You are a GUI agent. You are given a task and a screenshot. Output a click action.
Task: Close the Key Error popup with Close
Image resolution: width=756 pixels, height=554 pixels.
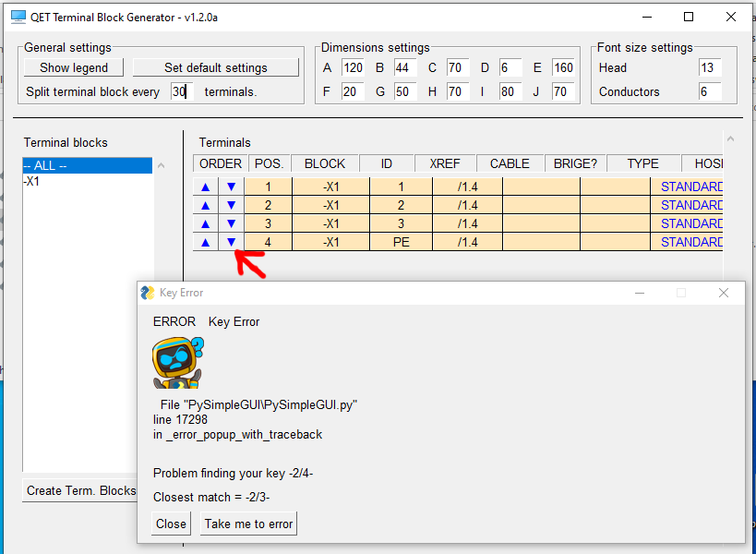(171, 524)
